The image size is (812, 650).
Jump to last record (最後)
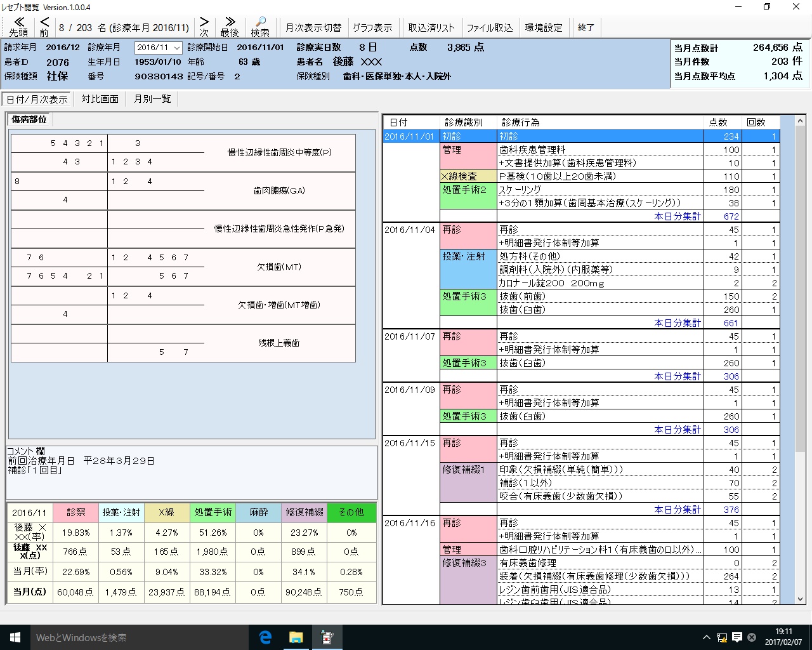pyautogui.click(x=230, y=27)
